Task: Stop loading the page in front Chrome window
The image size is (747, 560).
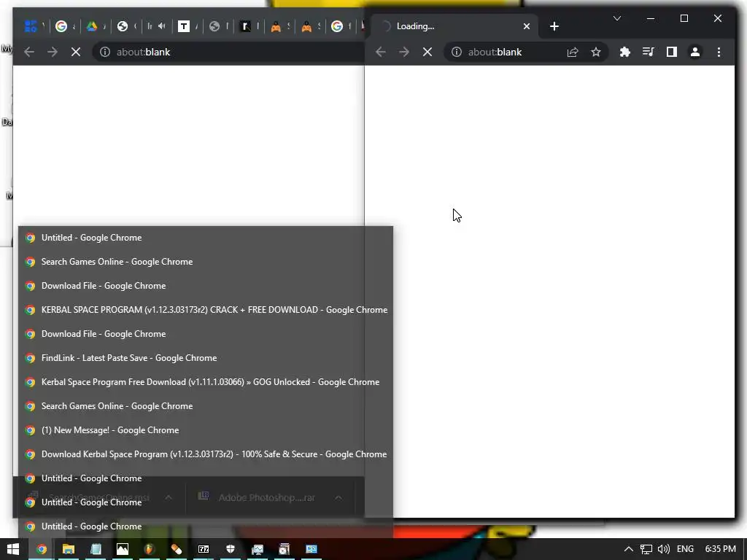Action: [427, 52]
